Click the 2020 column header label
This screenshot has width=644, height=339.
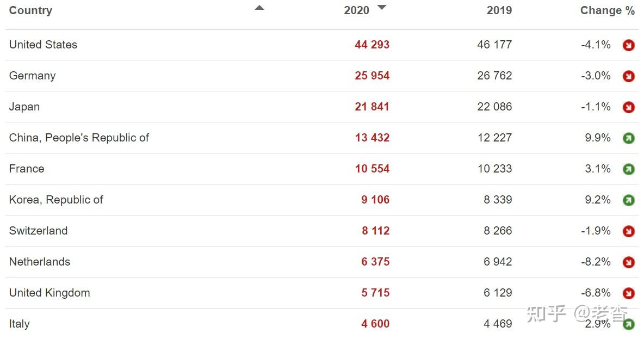[x=356, y=10]
